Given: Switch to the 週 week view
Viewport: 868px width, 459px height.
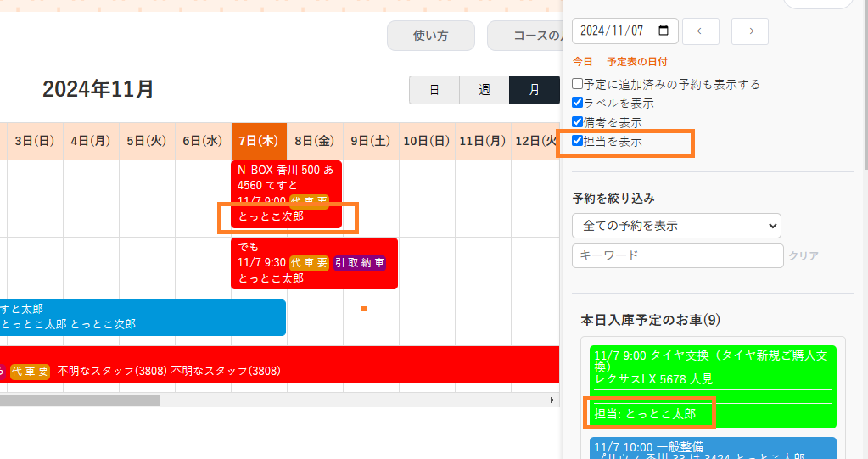Looking at the screenshot, I should [x=484, y=90].
